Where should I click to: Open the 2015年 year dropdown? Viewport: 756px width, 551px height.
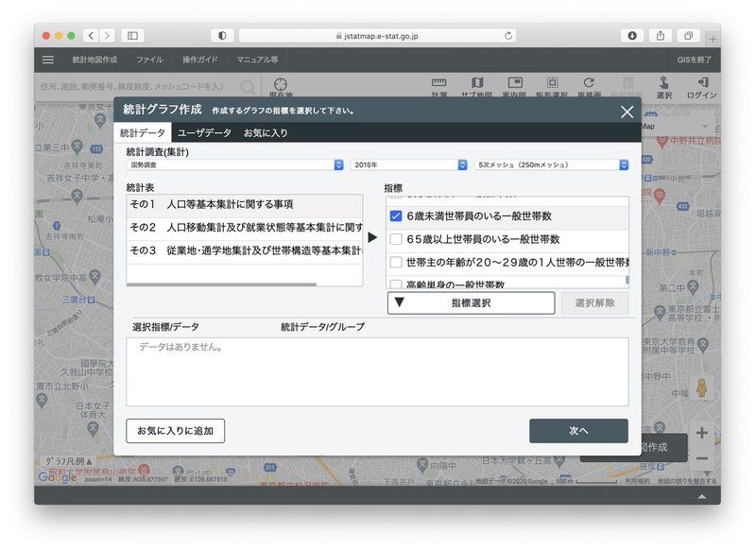tap(409, 164)
